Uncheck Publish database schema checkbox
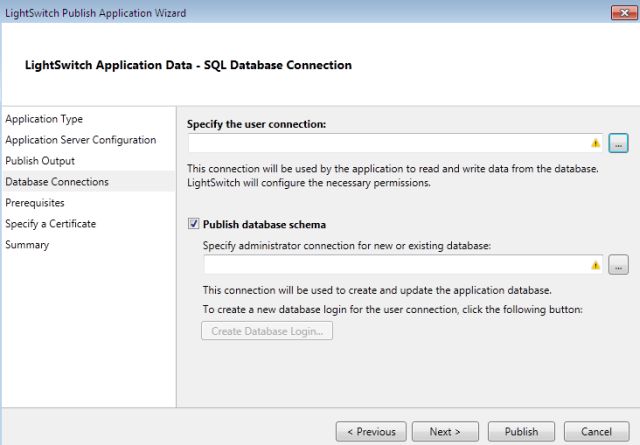The height and width of the screenshot is (445, 640). (193, 224)
